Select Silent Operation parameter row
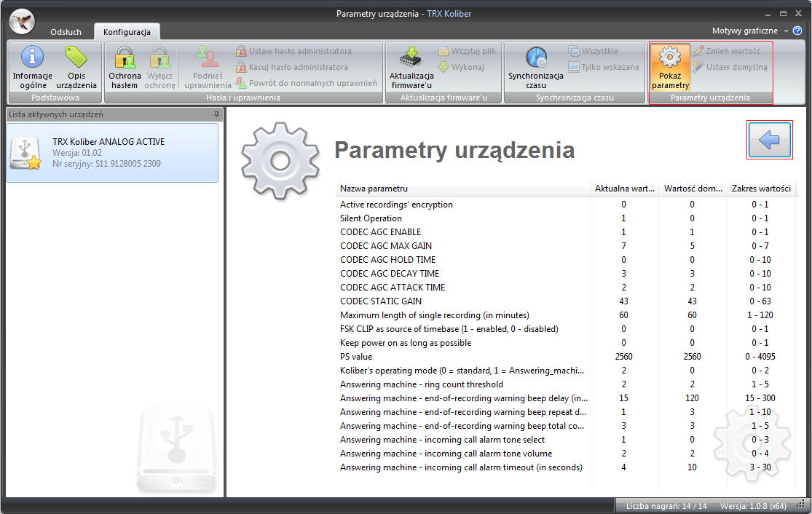 (566, 218)
